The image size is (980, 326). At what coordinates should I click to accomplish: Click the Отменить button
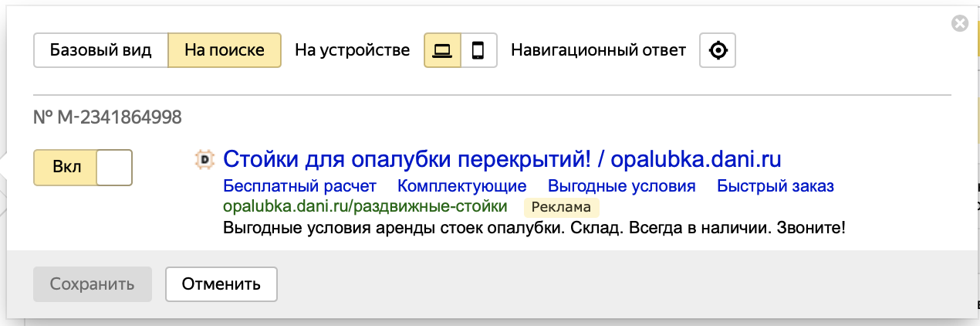pos(221,284)
